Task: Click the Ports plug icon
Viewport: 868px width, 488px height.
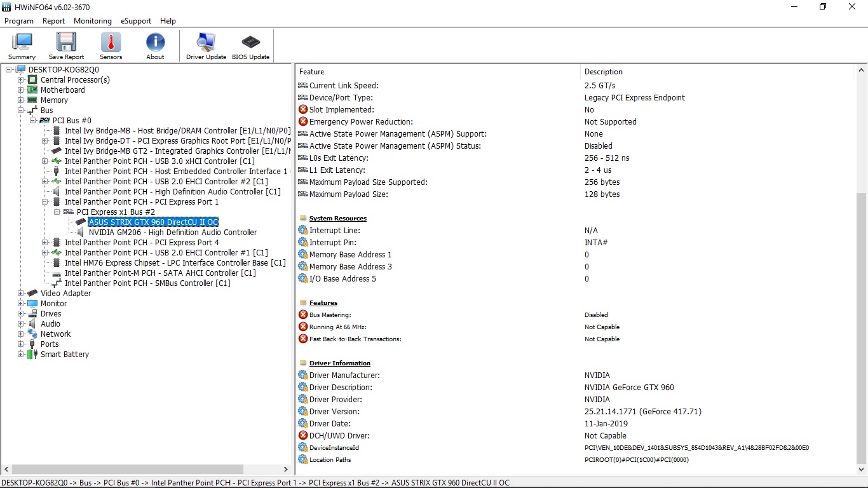Action: click(x=32, y=344)
